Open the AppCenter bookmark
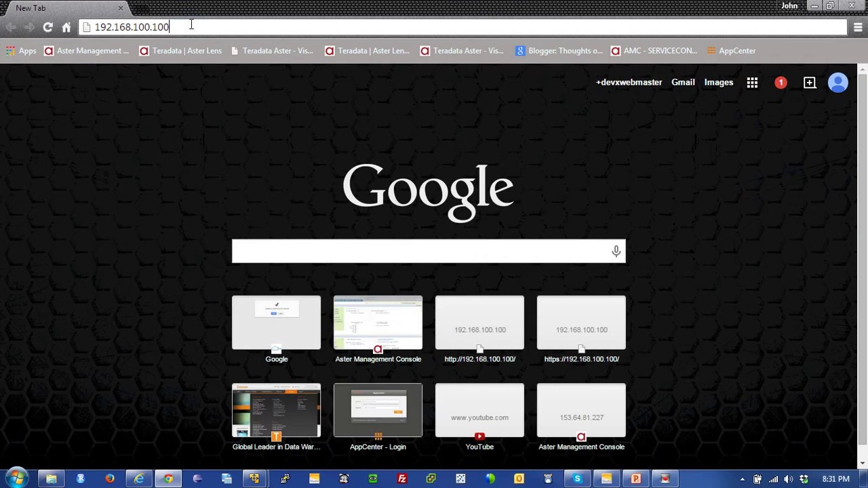The image size is (868, 488). coord(731,51)
